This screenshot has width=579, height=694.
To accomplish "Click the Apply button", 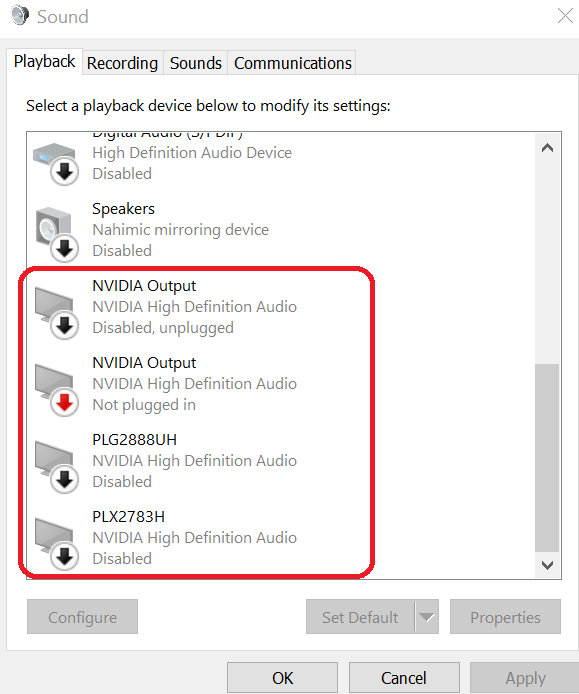I will tap(525, 678).
